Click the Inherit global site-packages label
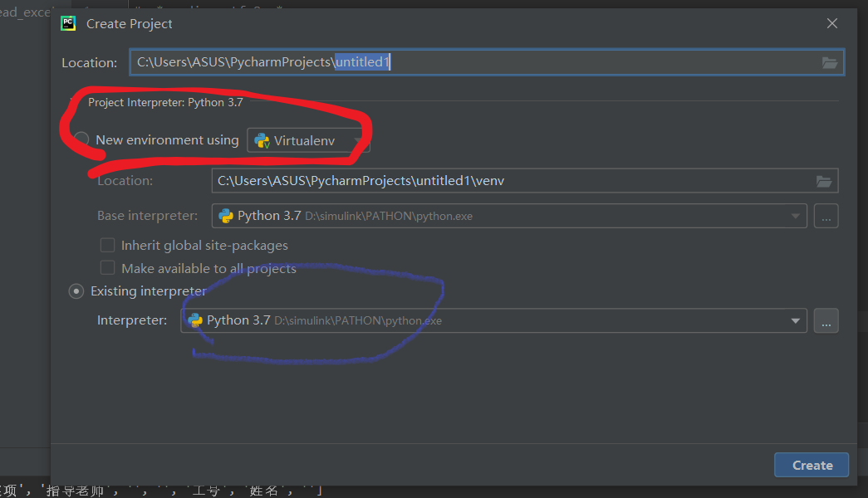Image resolution: width=868 pixels, height=498 pixels. pyautogui.click(x=204, y=245)
